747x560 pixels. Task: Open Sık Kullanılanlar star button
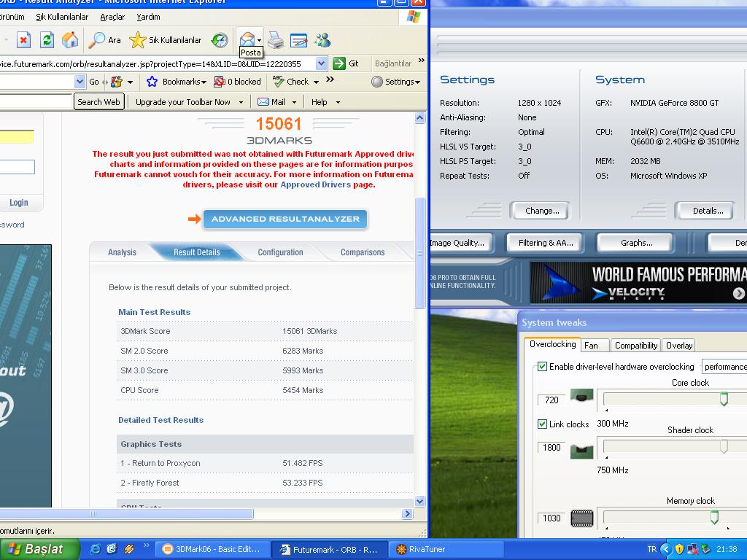pos(166,40)
